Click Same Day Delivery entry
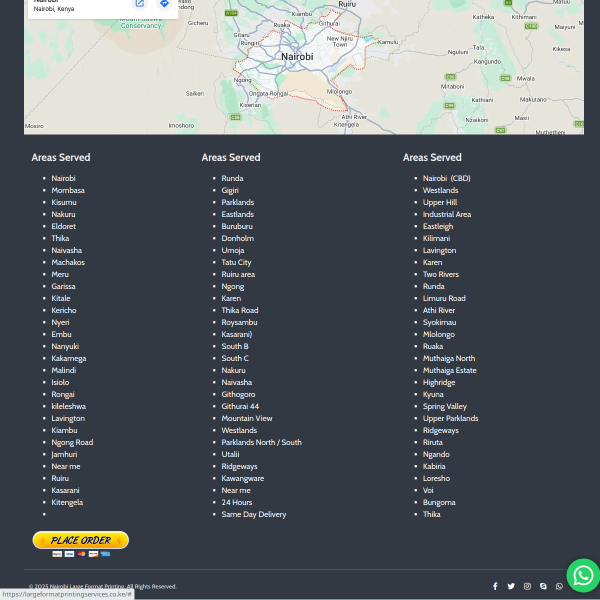This screenshot has width=600, height=600. point(254,514)
